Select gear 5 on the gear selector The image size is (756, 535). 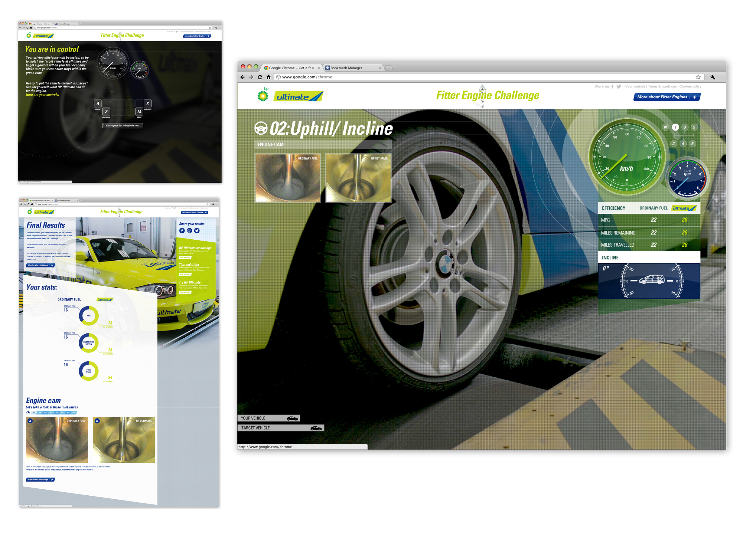click(x=694, y=127)
